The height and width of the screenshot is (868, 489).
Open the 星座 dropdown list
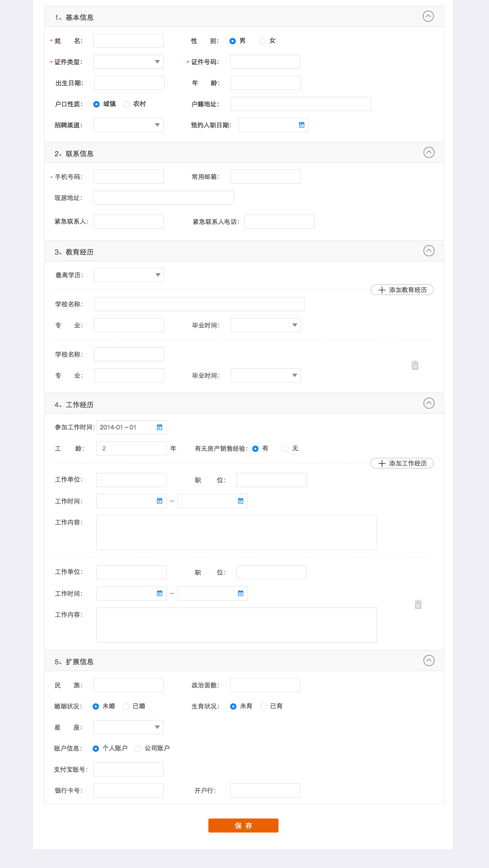(128, 727)
